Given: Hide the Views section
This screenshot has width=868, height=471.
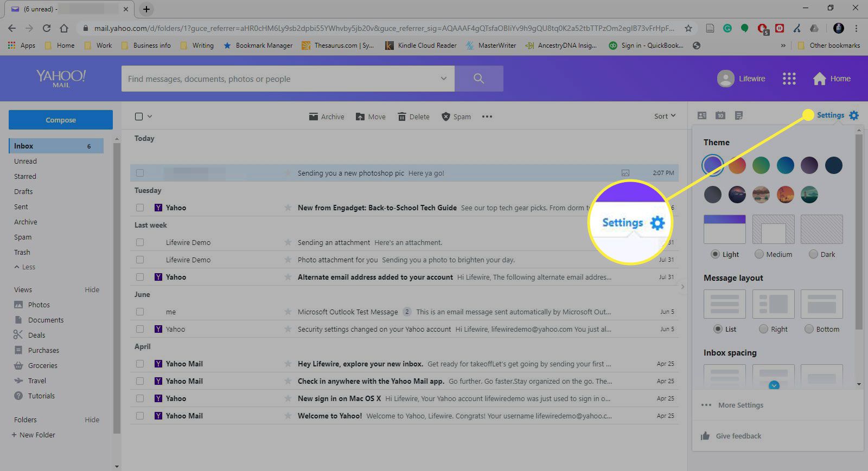Looking at the screenshot, I should pyautogui.click(x=92, y=290).
